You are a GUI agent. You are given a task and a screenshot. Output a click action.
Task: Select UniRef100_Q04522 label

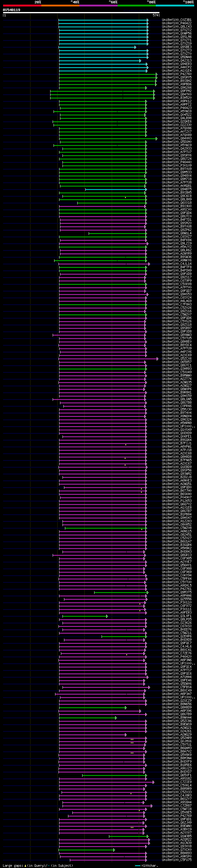pos(177,115)
